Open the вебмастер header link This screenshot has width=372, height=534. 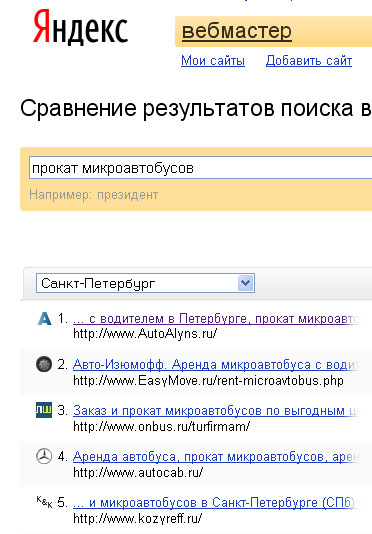[237, 31]
